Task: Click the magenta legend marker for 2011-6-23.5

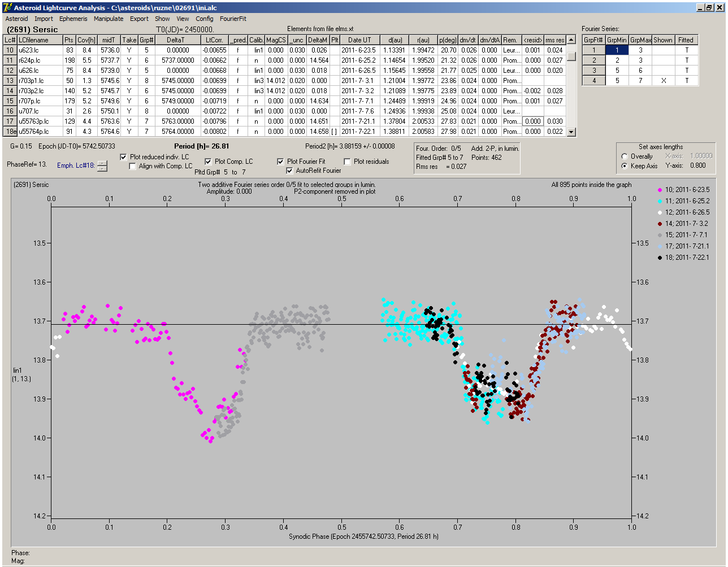Action: pos(660,190)
